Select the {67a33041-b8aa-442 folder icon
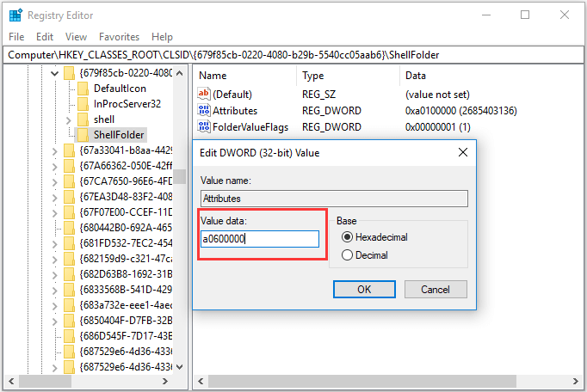The image size is (587, 392). [69, 150]
